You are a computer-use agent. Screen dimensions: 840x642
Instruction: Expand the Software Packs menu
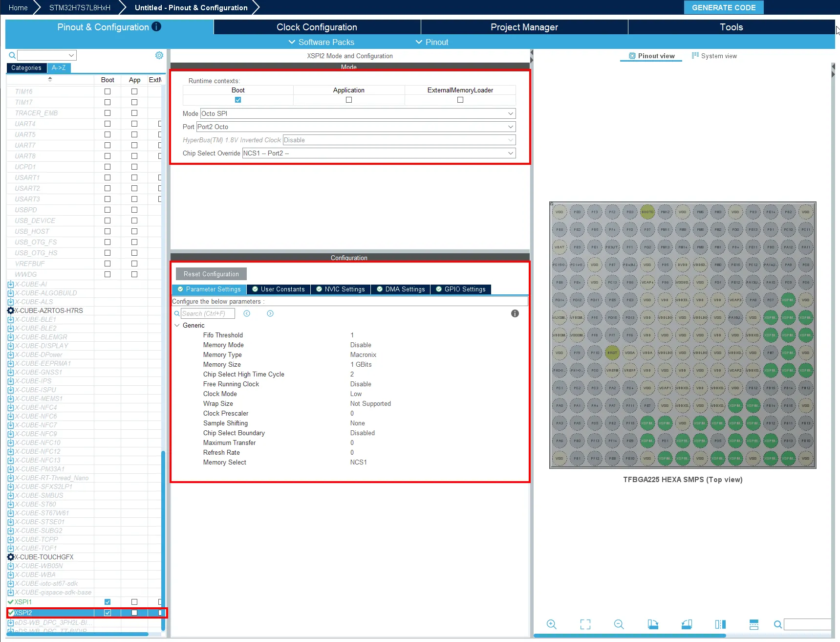point(322,42)
